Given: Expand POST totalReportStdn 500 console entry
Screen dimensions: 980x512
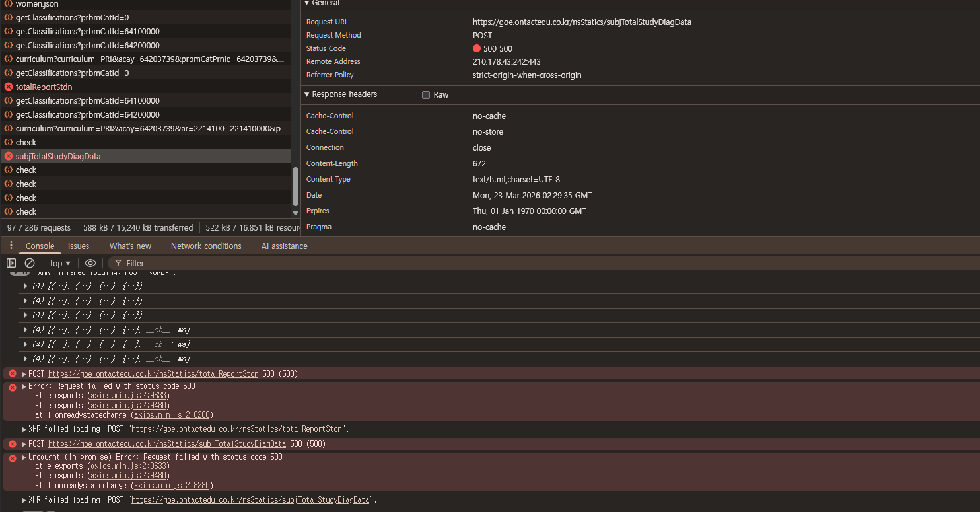Looking at the screenshot, I should [24, 374].
